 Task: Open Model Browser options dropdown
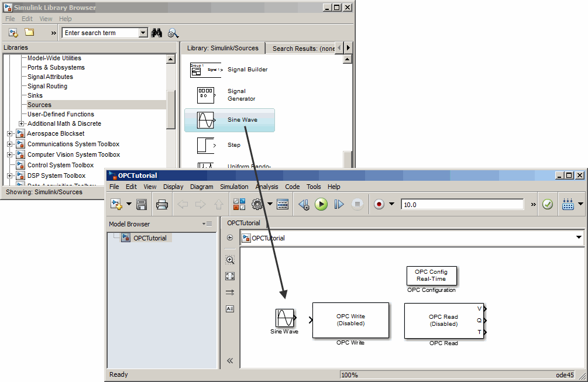coord(207,224)
